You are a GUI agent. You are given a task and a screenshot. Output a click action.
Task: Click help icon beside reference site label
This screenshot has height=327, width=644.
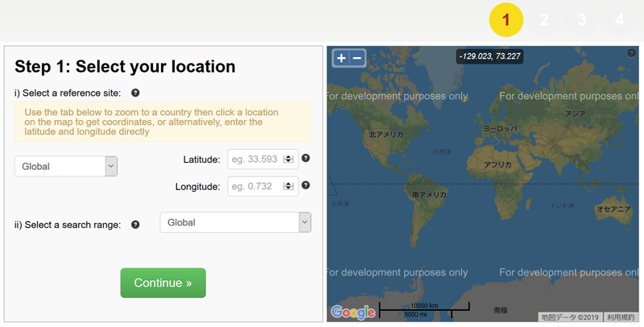135,93
